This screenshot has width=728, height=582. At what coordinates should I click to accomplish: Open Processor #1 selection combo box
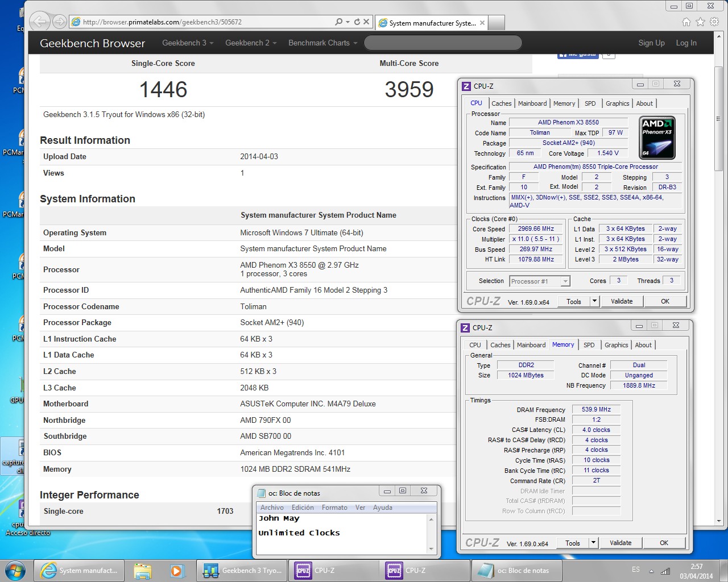(x=540, y=281)
